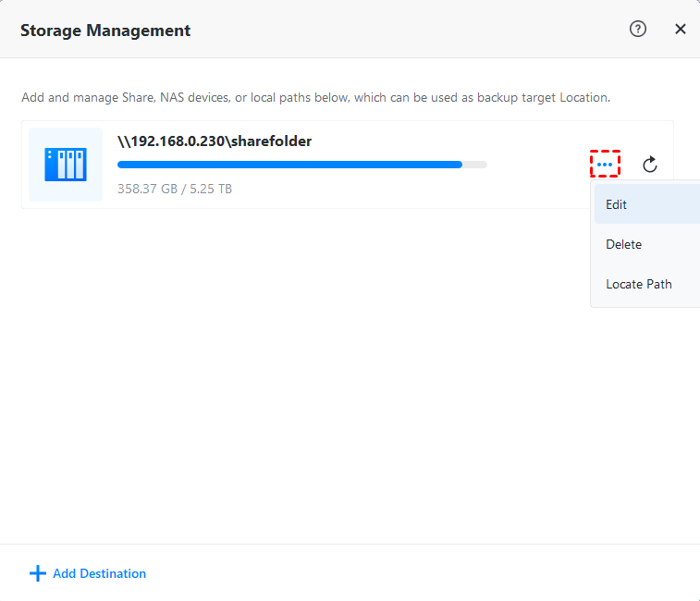Choose Edit from the context menu

(617, 204)
